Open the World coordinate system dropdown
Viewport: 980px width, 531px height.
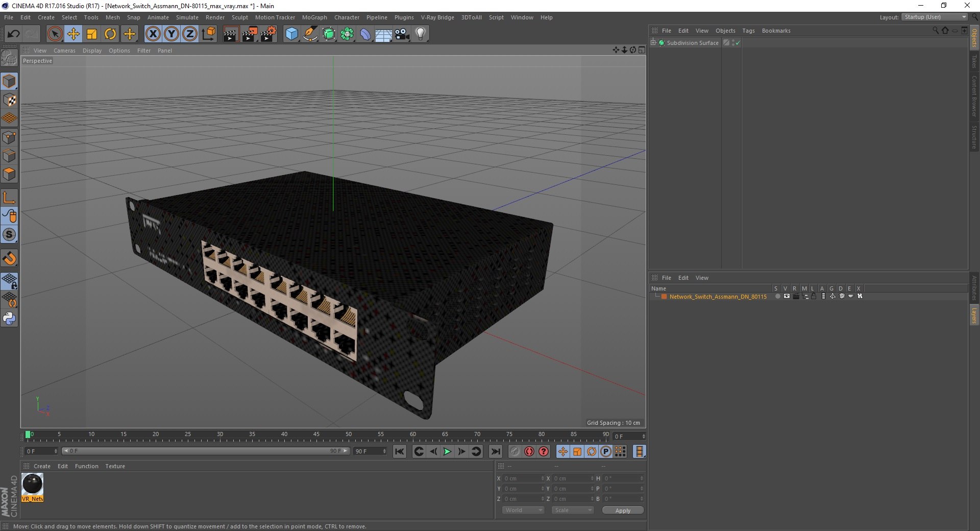(x=523, y=510)
